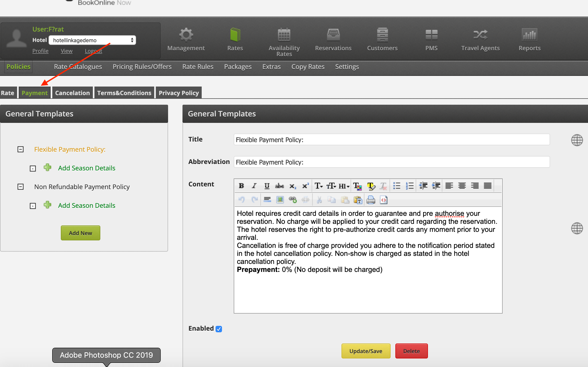This screenshot has height=367, width=588.
Task: Toggle box beside first Add Season Details
Action: coord(33,169)
